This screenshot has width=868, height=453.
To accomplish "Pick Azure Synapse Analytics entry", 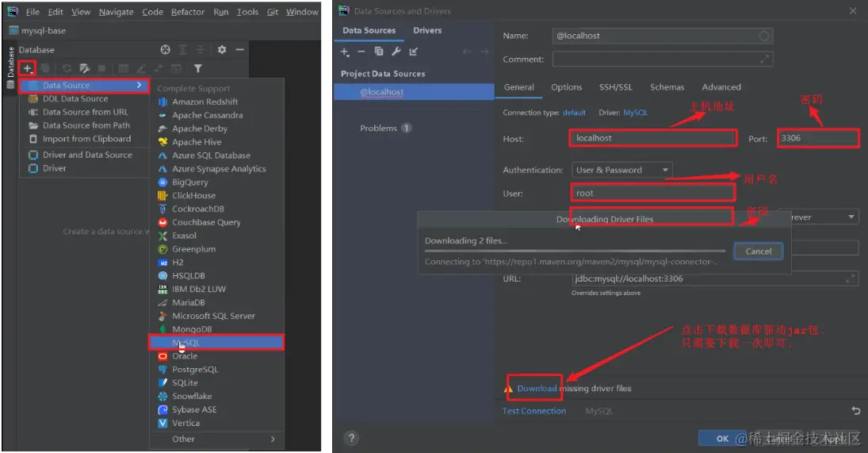I will [x=216, y=169].
